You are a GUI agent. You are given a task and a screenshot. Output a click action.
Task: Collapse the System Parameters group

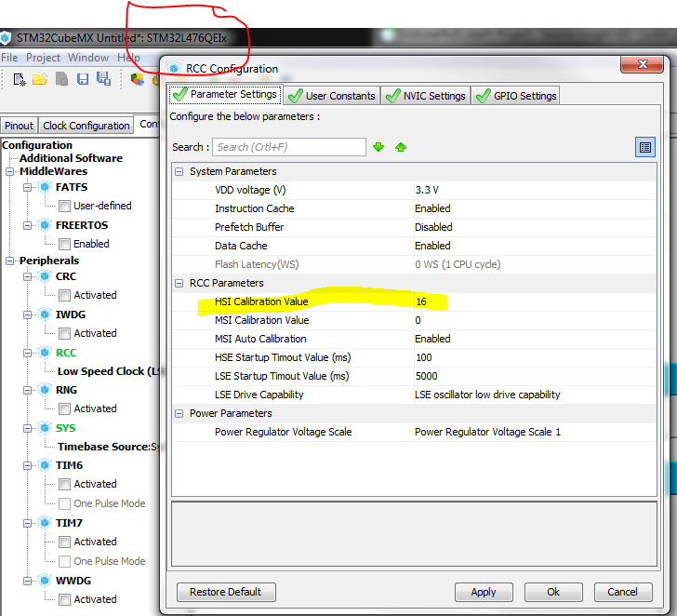point(179,171)
